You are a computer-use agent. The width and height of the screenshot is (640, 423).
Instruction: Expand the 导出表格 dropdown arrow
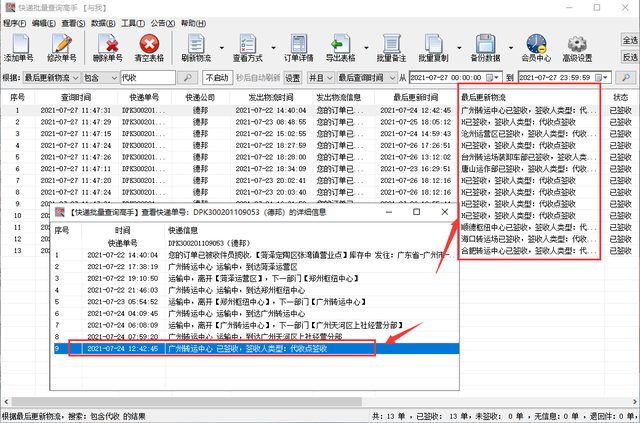[366, 48]
